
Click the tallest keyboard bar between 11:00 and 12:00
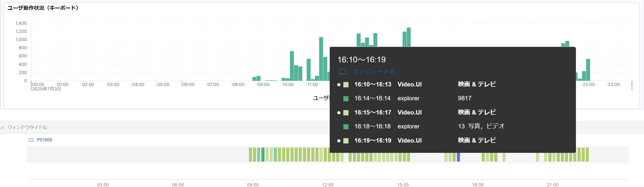pos(321,59)
